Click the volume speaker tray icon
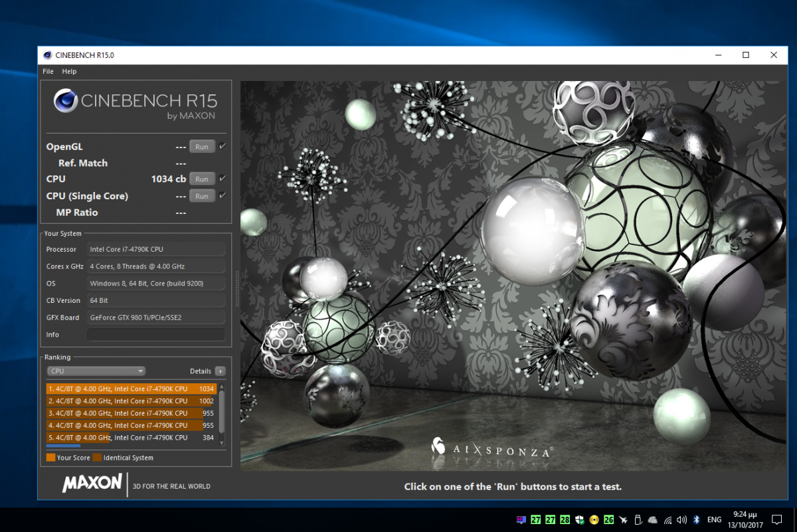This screenshot has width=797, height=532. 682,519
